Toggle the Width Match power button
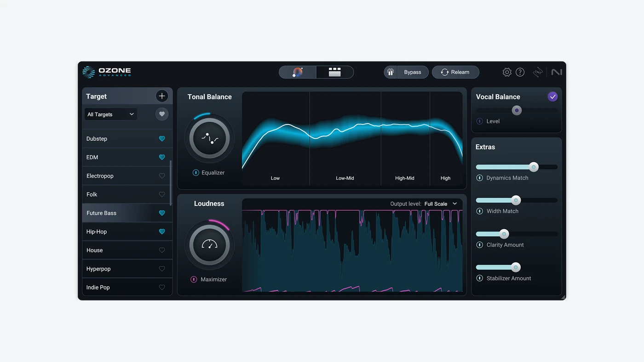644x362 pixels. tap(479, 211)
